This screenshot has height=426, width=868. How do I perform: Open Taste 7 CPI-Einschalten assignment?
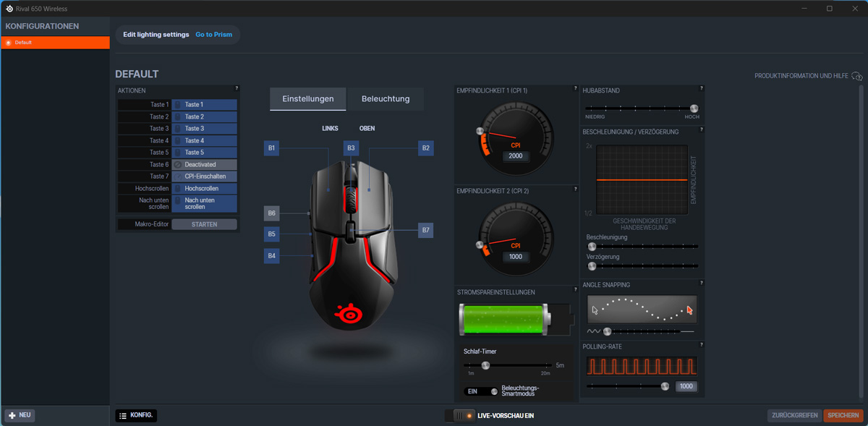[x=205, y=176]
